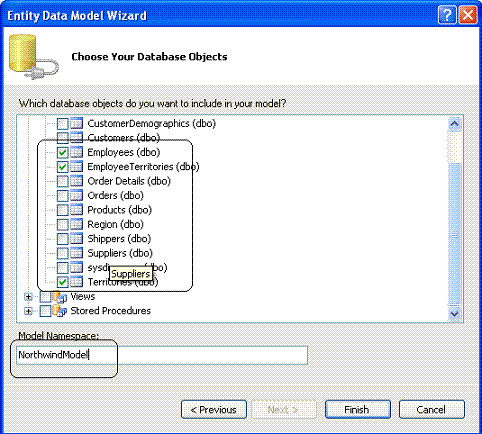Click the Products table icon
This screenshot has height=434, width=482.
pyautogui.click(x=76, y=210)
